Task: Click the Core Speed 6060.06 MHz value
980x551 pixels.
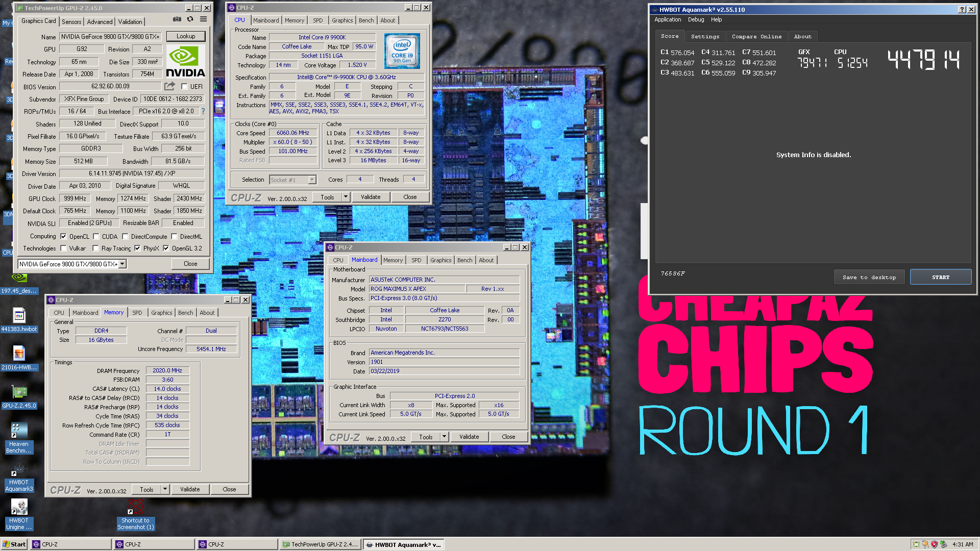Action: pos(293,133)
